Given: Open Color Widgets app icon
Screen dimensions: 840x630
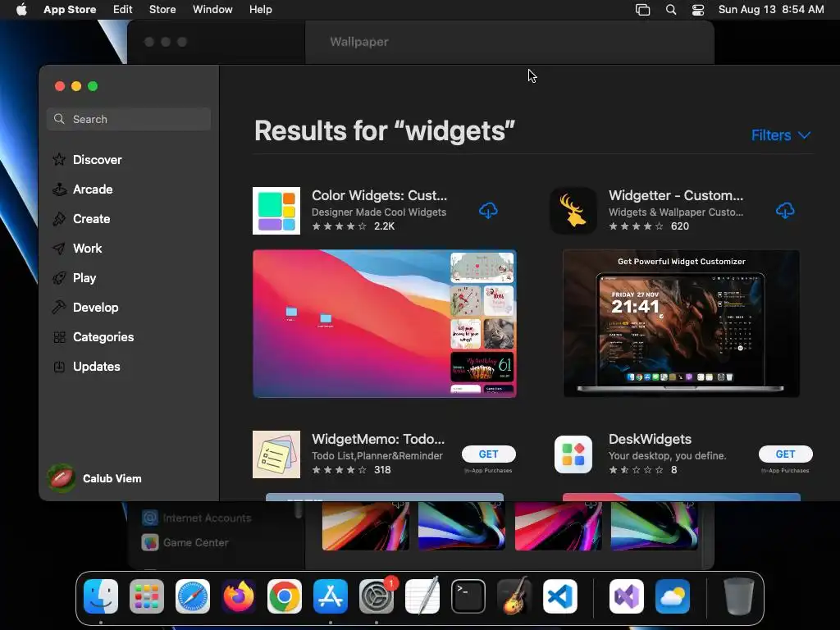Looking at the screenshot, I should 276,211.
